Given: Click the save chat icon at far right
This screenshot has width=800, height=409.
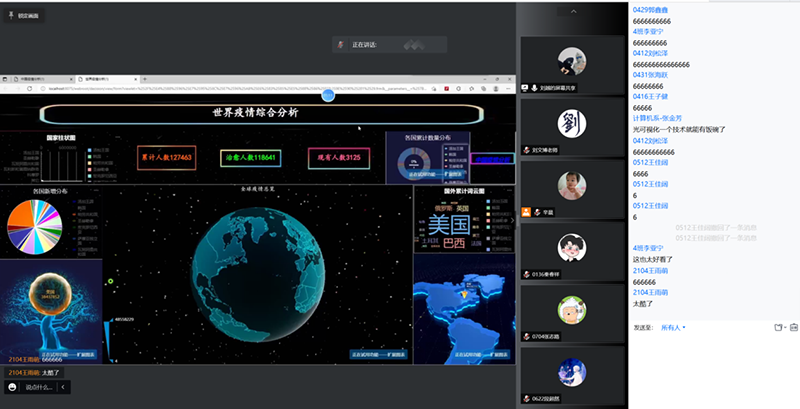Looking at the screenshot, I should 795,327.
